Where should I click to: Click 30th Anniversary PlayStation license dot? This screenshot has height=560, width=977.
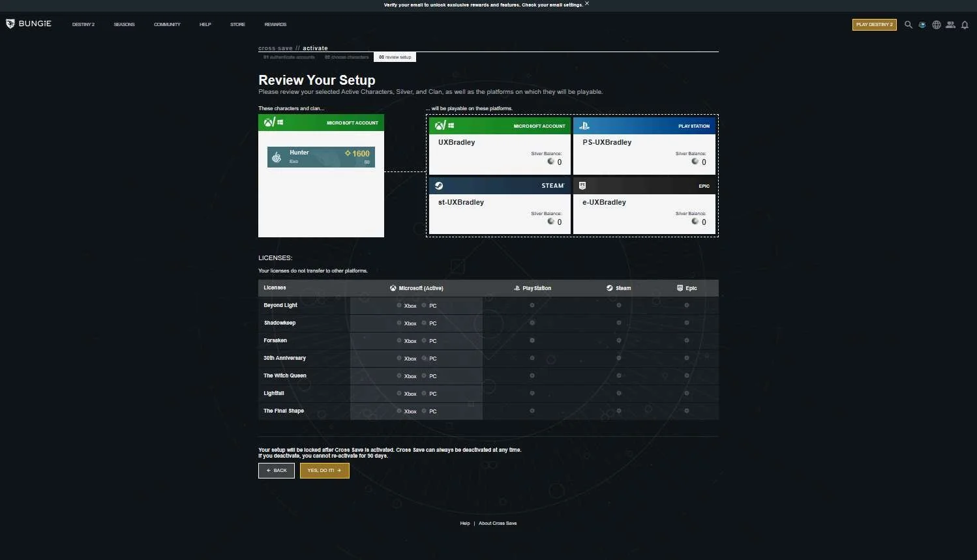pyautogui.click(x=532, y=358)
